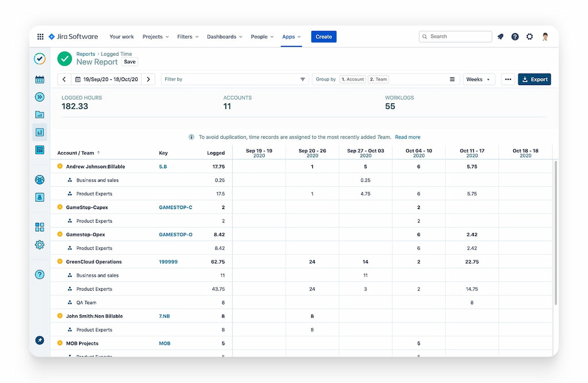
Task: Open the GAMESTOP-C account key link
Action: coord(176,207)
